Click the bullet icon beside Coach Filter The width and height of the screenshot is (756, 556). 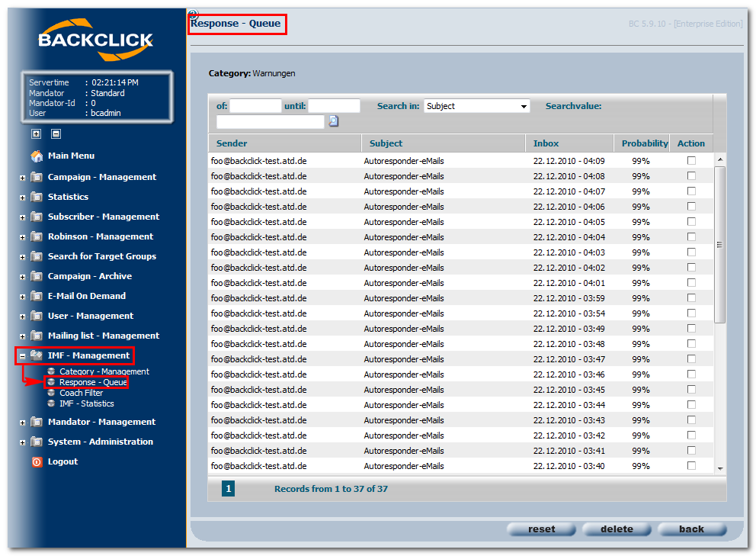[x=51, y=392]
